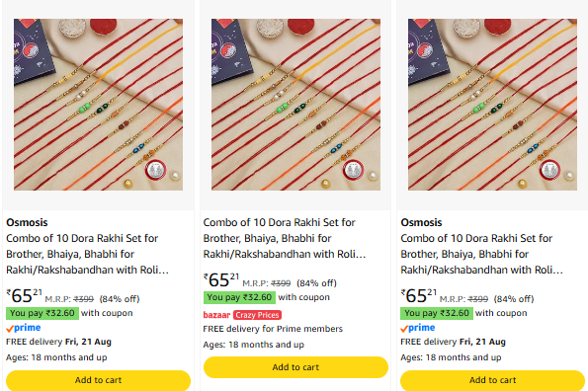
Task: Add the third Osmosis Rakhi set to cart
Action: (493, 380)
